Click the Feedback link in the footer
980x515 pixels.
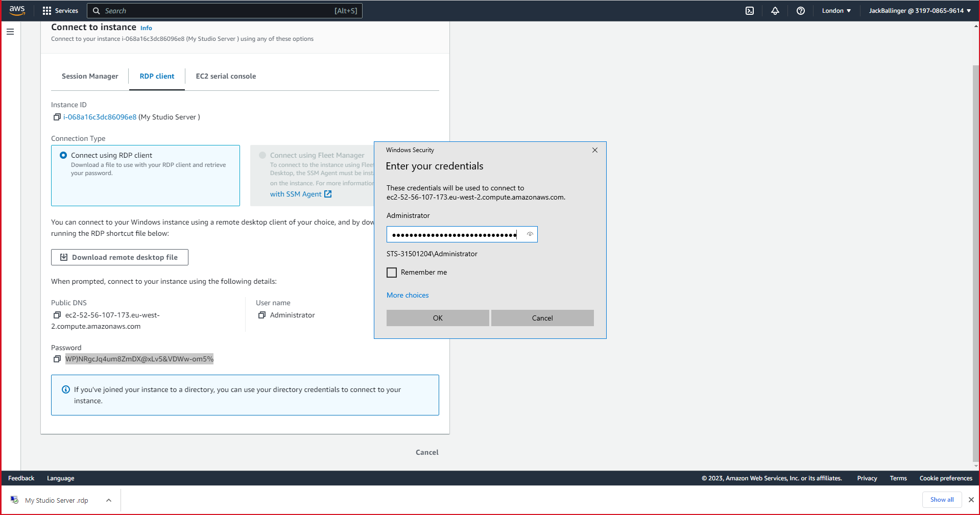pos(21,478)
